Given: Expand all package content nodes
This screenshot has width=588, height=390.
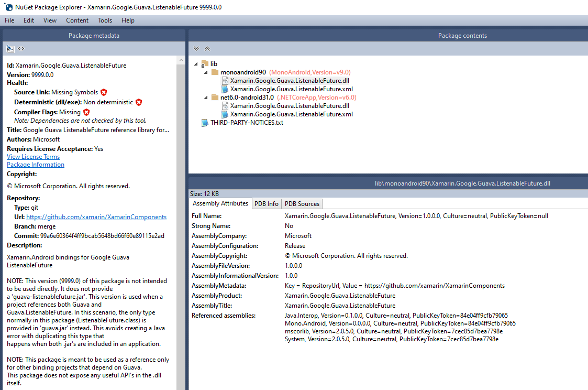Looking at the screenshot, I should click(196, 49).
